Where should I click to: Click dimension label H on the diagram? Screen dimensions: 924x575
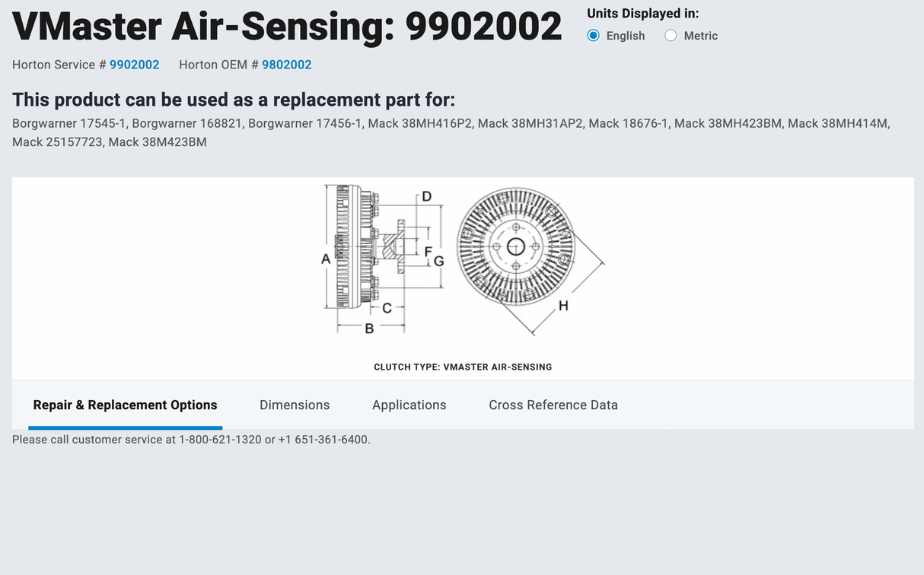click(563, 304)
